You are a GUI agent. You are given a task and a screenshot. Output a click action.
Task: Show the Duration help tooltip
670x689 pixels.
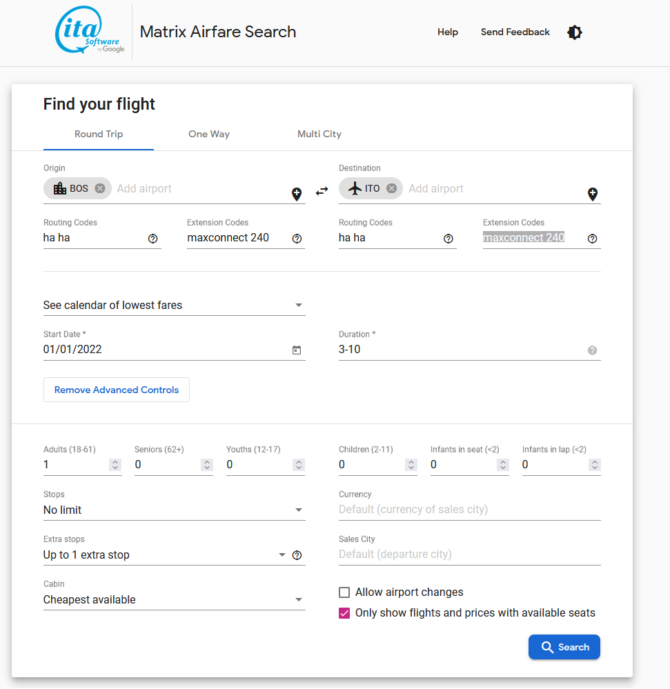(x=592, y=350)
